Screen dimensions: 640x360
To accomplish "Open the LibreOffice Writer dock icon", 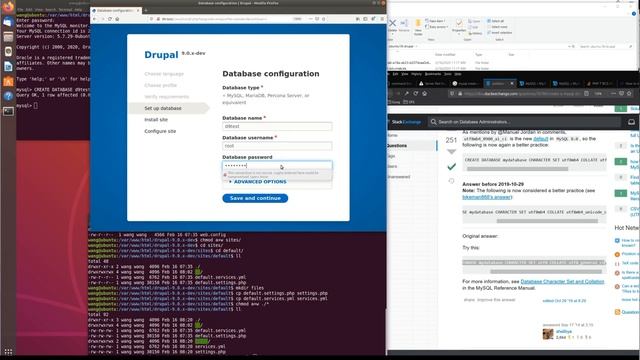I will click(x=8, y=66).
